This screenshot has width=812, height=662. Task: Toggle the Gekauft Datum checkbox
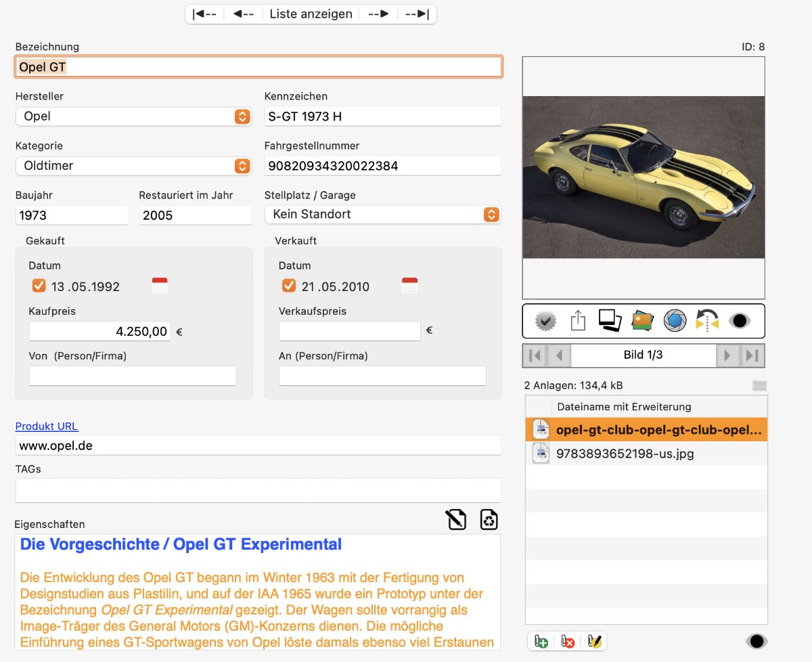[39, 286]
